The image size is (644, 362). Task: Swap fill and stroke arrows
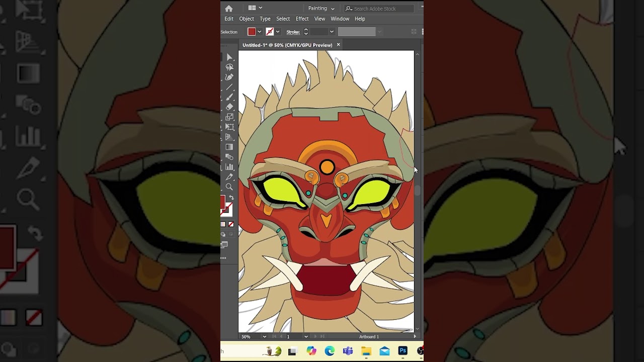pos(231,198)
